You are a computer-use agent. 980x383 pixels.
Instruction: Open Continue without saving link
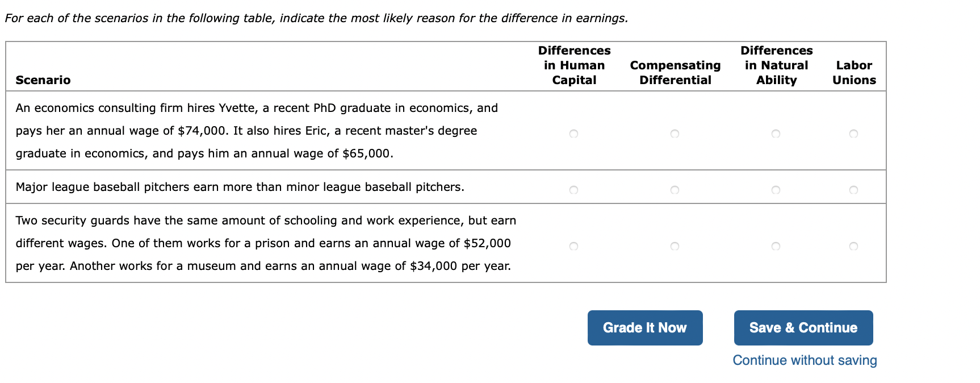pyautogui.click(x=804, y=360)
